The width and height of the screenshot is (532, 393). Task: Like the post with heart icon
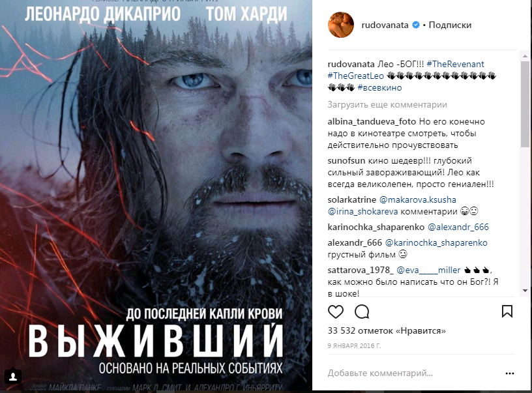(336, 312)
